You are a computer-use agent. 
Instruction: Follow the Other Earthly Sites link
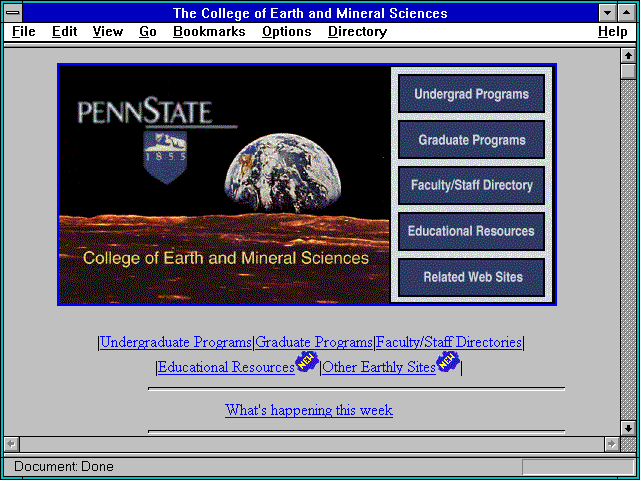[x=379, y=367]
